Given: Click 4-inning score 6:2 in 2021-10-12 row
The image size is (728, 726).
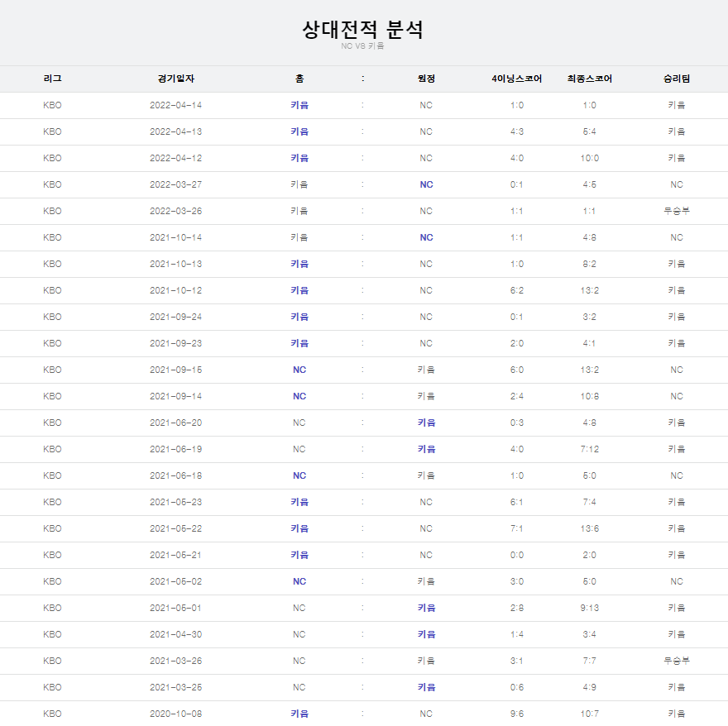Looking at the screenshot, I should pyautogui.click(x=517, y=290).
